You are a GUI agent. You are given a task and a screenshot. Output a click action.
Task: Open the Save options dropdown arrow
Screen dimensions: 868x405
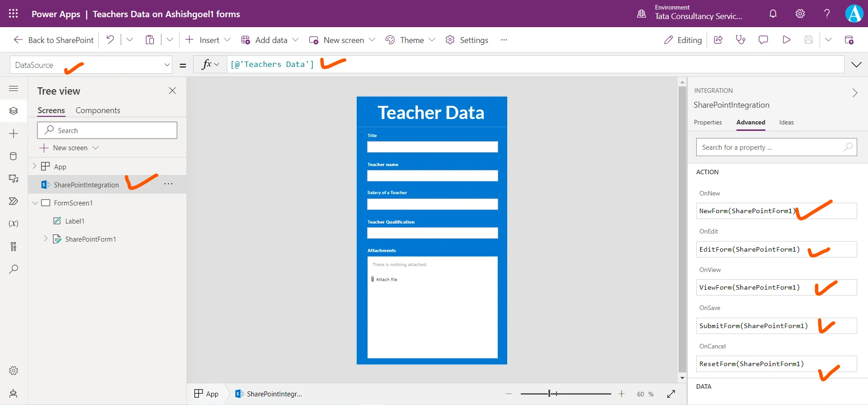coord(828,40)
